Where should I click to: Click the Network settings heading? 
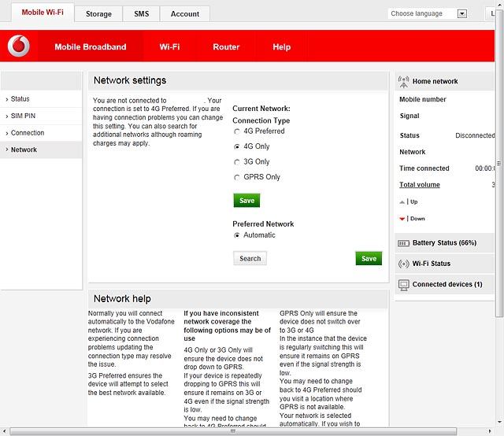(x=130, y=80)
